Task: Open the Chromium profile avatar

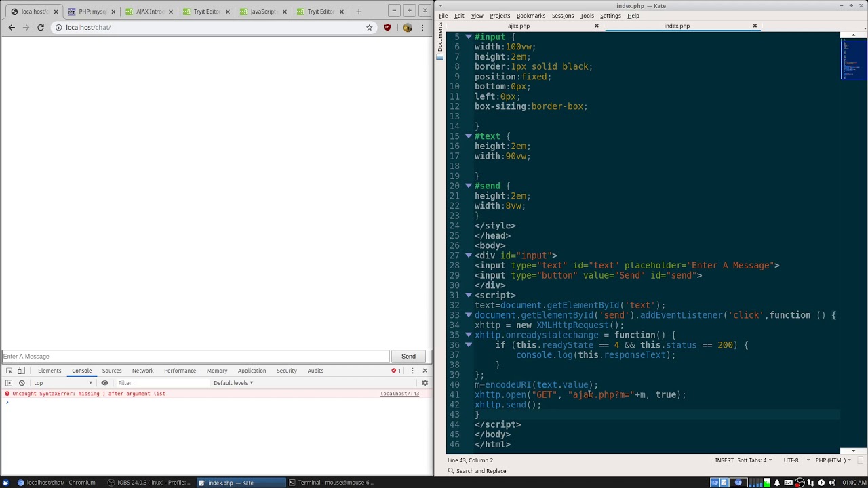Action: (407, 27)
